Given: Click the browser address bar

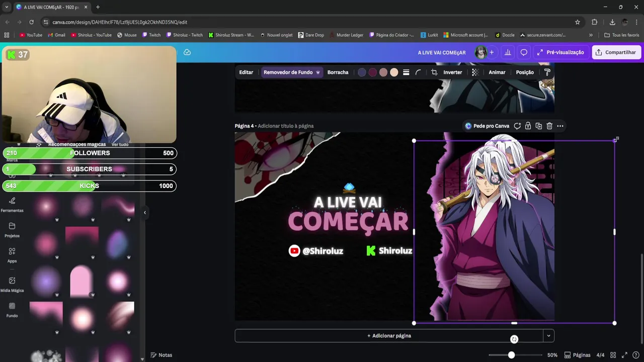Looking at the screenshot, I should pyautogui.click(x=307, y=22).
